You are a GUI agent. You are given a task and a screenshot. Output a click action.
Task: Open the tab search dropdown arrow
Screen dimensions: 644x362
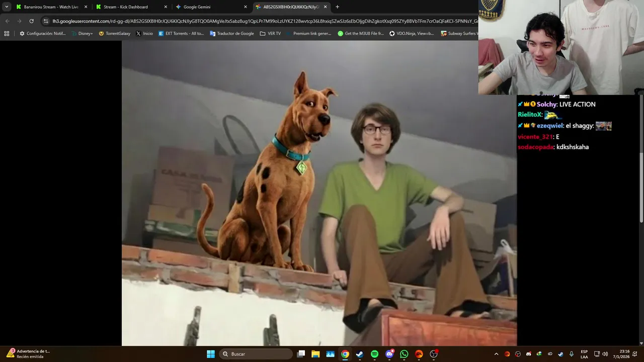(7, 7)
